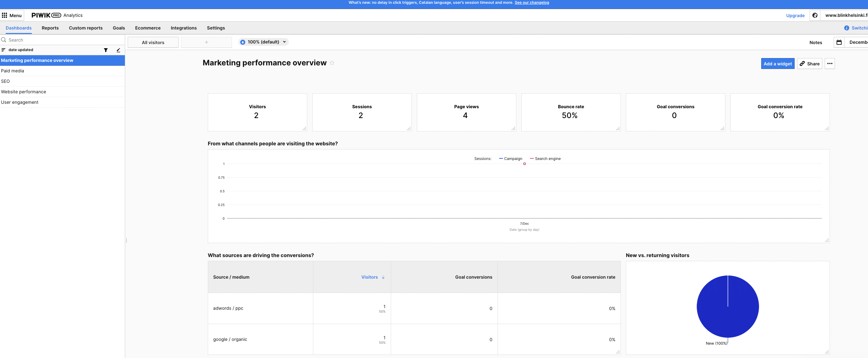Click the Visitors column sort arrows

383,277
